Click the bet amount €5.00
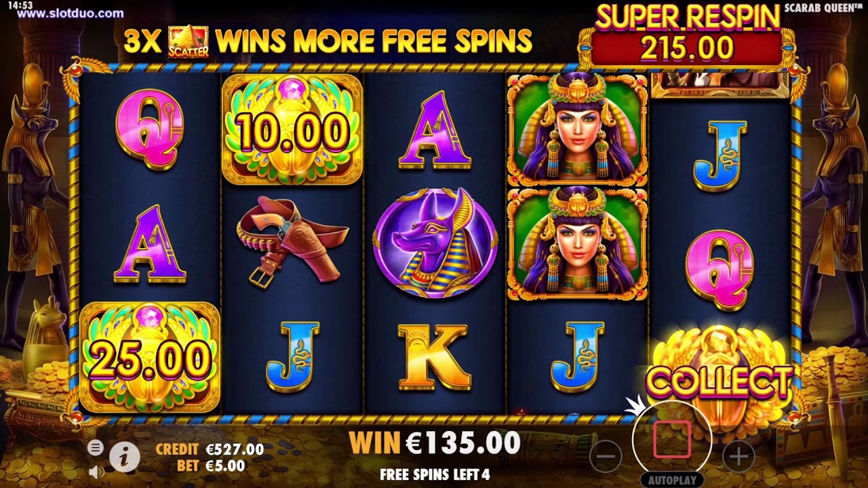The height and width of the screenshot is (488, 868). (x=225, y=466)
